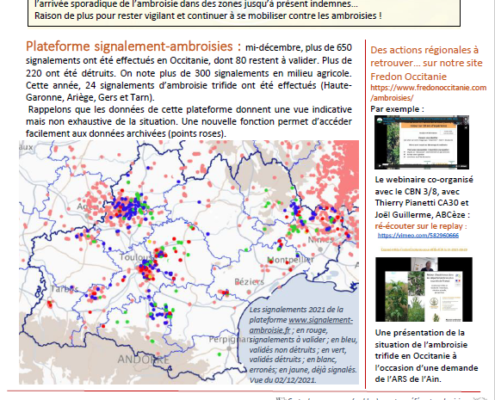Click the 'Vue du 02/12/2021.' legend text
This screenshot has width=495, height=400.
coord(282,380)
